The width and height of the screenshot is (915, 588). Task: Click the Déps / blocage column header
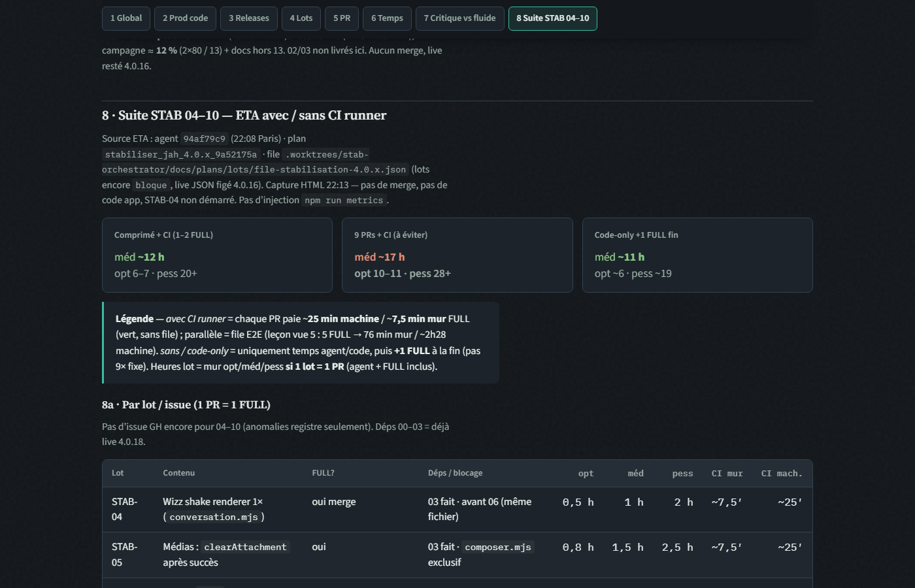click(x=456, y=473)
